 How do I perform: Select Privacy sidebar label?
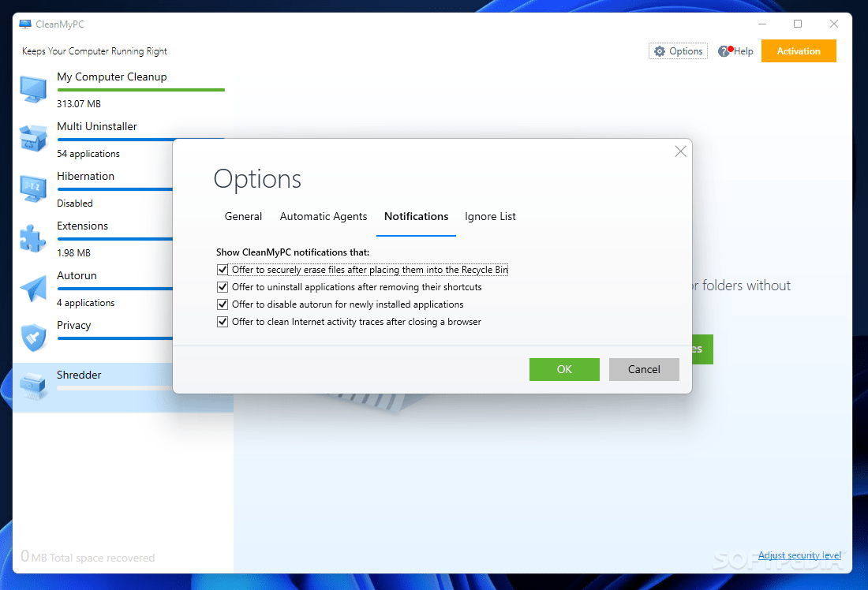pos(73,326)
